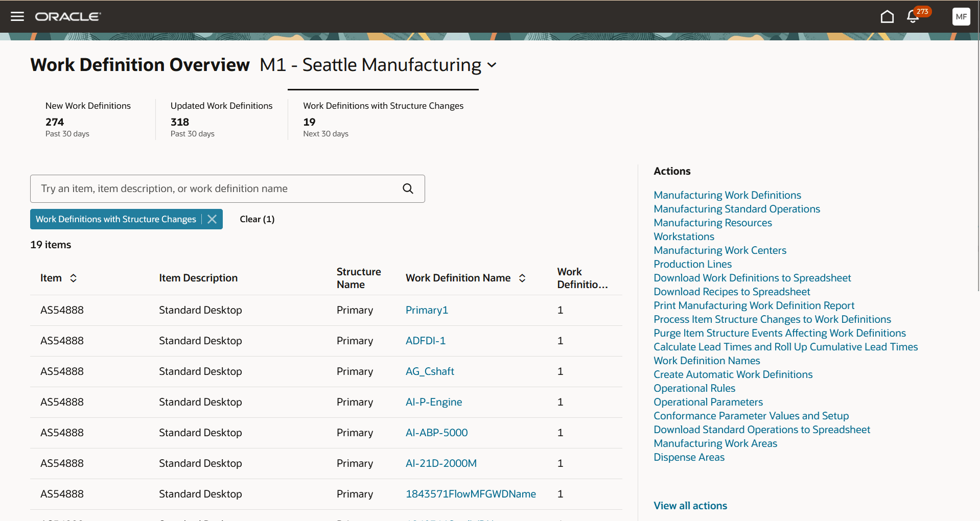Open the 1843571FlowMFGWDName work definition

471,494
